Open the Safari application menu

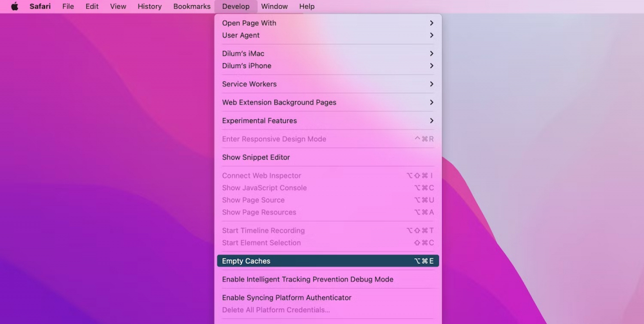point(40,6)
